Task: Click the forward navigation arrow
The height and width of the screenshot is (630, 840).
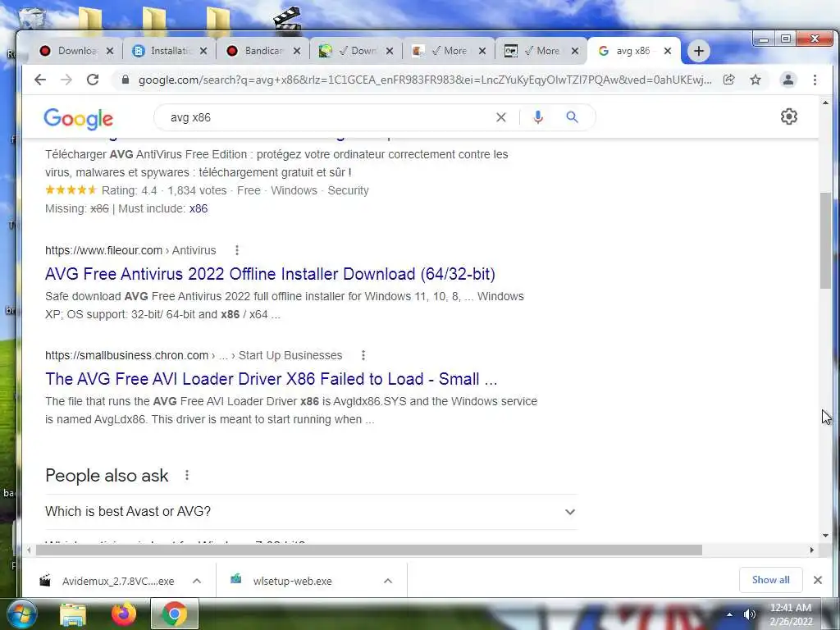Action: coord(66,80)
